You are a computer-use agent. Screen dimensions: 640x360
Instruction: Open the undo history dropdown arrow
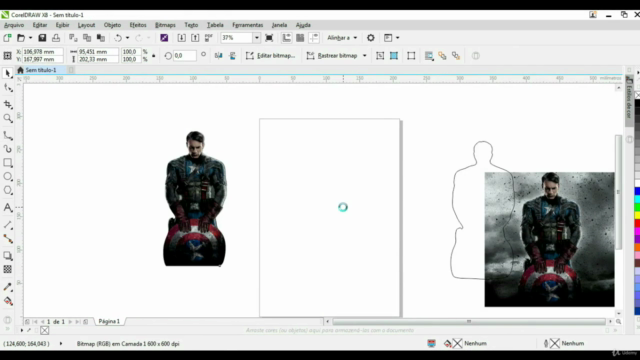pyautogui.click(x=127, y=38)
